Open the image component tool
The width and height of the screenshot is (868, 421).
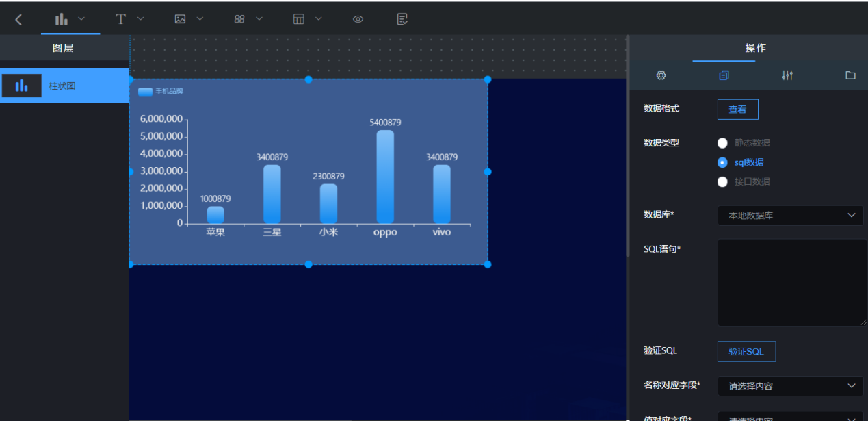click(x=181, y=19)
